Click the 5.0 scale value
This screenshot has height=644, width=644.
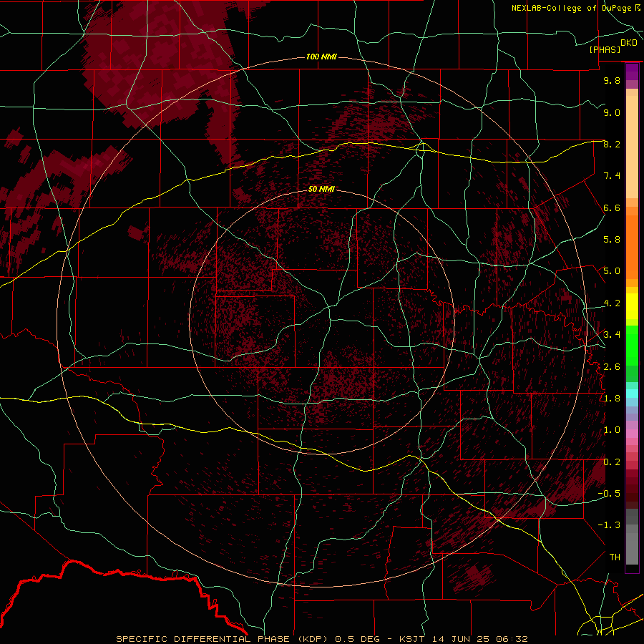tap(612, 271)
